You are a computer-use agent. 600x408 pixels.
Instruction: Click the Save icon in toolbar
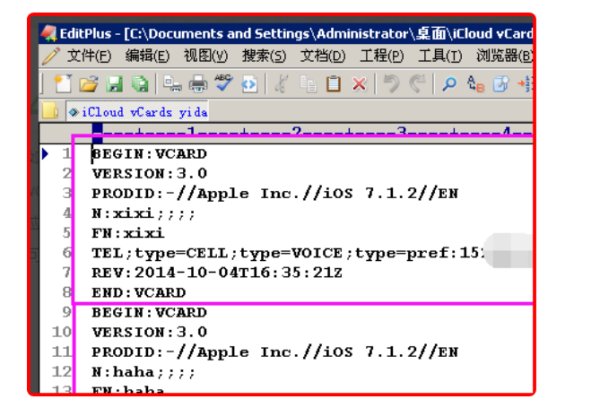(x=114, y=84)
